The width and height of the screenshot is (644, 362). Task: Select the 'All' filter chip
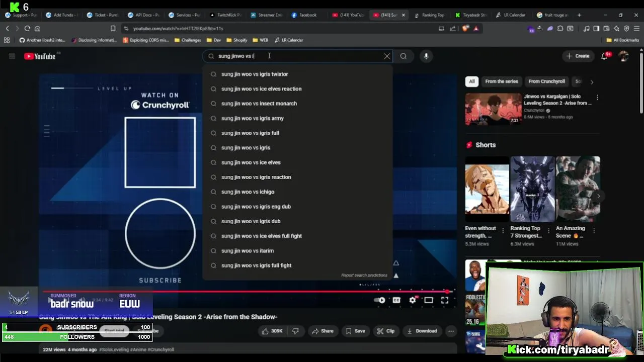tap(472, 81)
